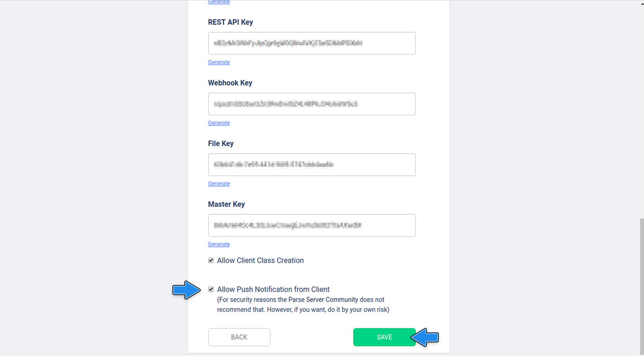Click the Master Key heading label
The height and width of the screenshot is (356, 644).
tap(226, 204)
